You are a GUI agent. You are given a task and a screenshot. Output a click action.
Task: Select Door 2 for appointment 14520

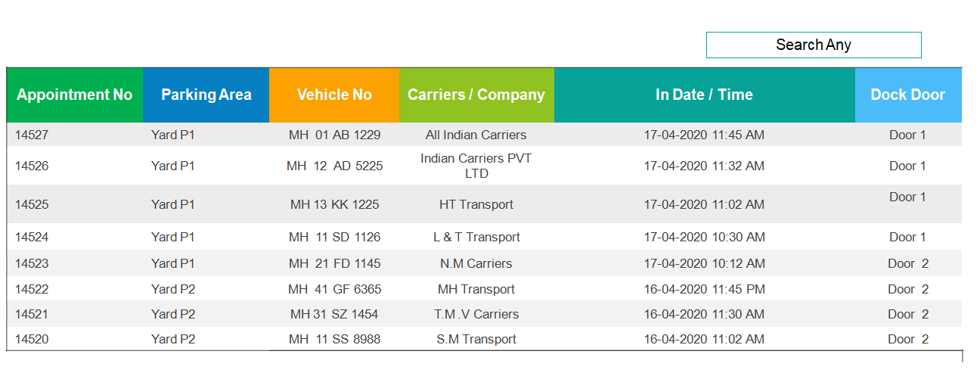point(907,339)
